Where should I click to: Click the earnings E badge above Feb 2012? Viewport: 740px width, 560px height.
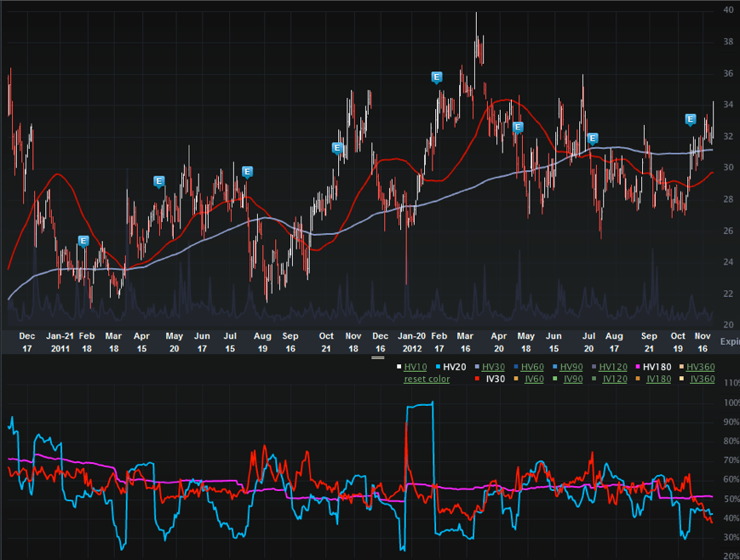(436, 77)
